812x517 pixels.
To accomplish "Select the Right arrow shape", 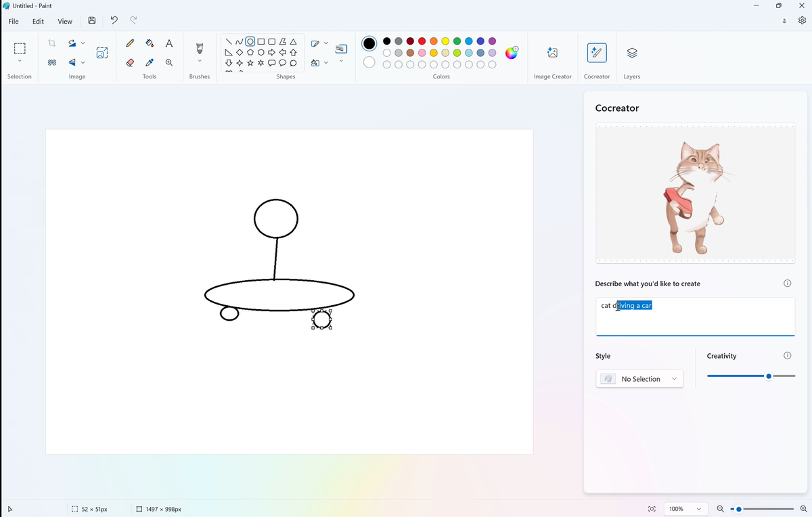I will pos(271,53).
